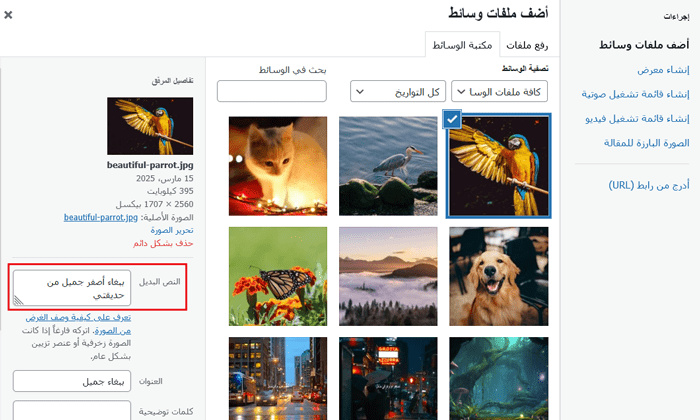Click the تصفية الوسائط label
700x420 pixels.
point(525,68)
